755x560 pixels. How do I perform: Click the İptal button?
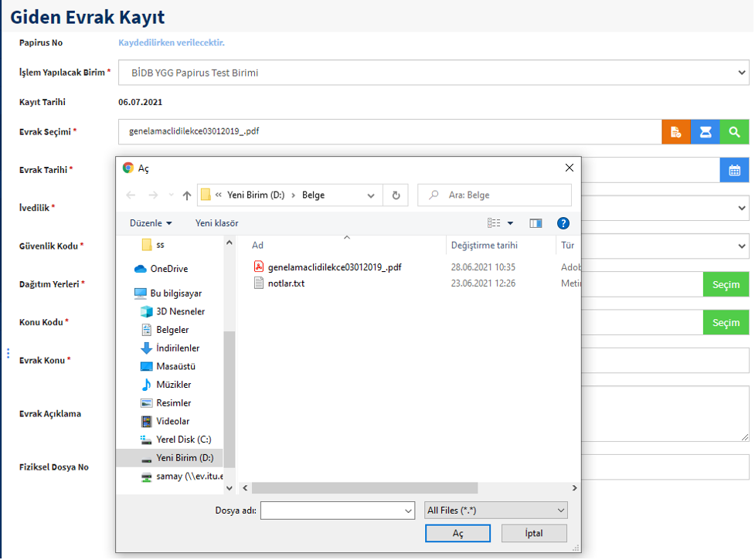pos(534,533)
